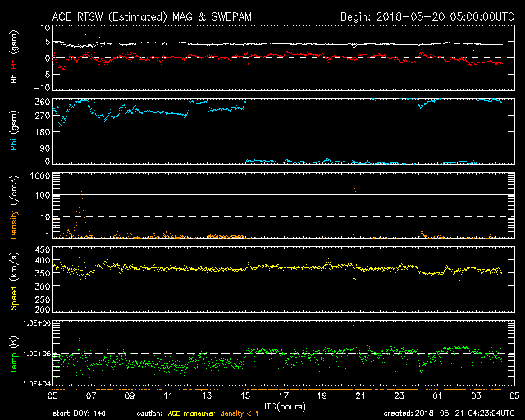Viewport: 525px width, 420px height.
Task: Click the Phi (gsm) axis label
Action: 13,131
